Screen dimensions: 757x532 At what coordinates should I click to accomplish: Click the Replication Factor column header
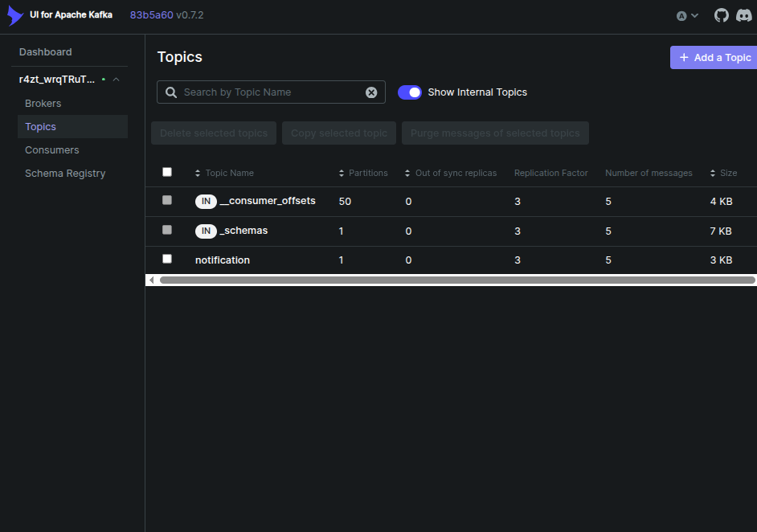[x=550, y=173]
